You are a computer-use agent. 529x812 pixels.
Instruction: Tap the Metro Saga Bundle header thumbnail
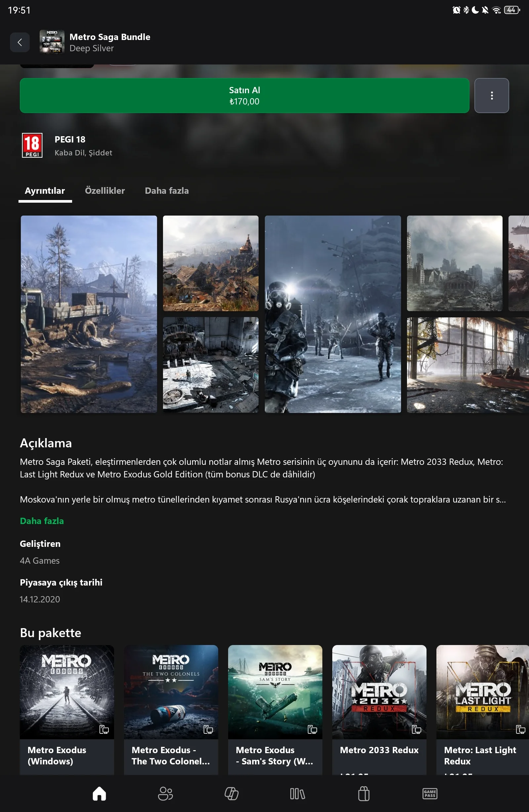click(x=52, y=42)
